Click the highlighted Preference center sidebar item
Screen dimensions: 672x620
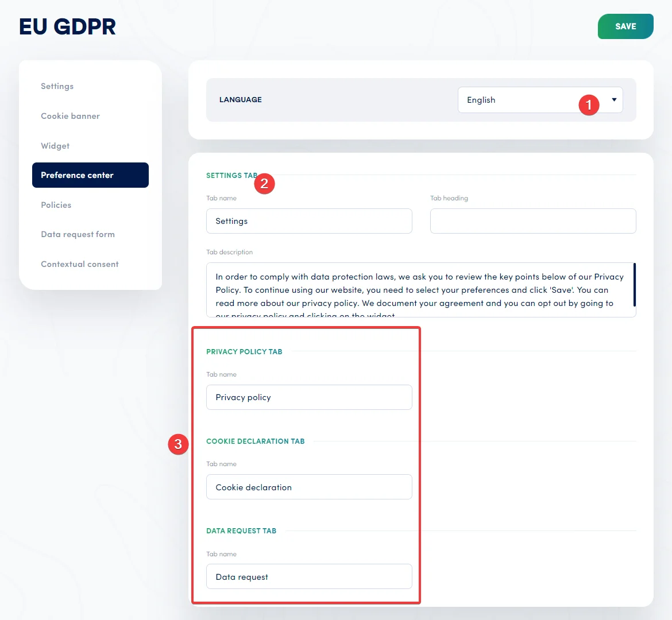point(90,175)
